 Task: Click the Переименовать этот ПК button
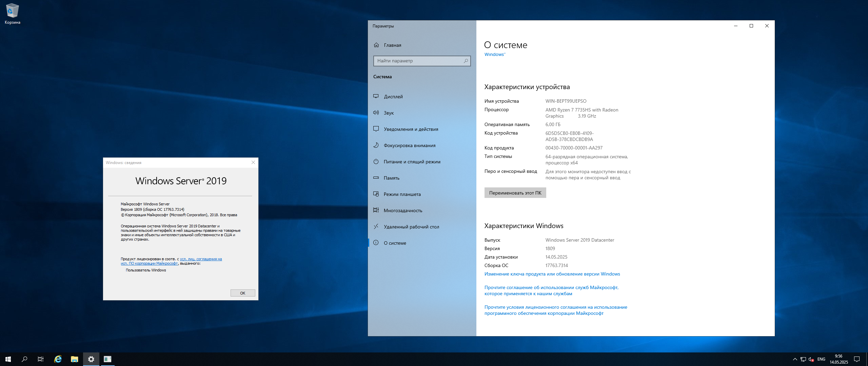515,193
